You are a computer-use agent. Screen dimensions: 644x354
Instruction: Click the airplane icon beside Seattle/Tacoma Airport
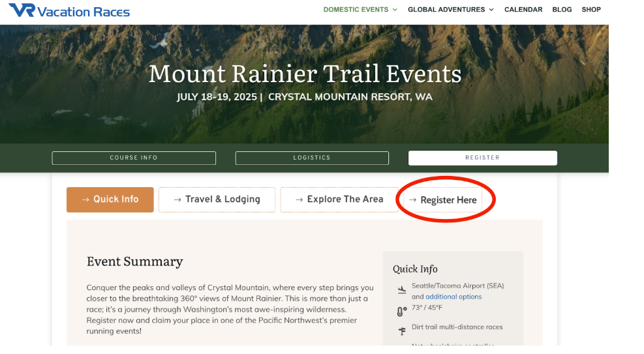point(402,290)
